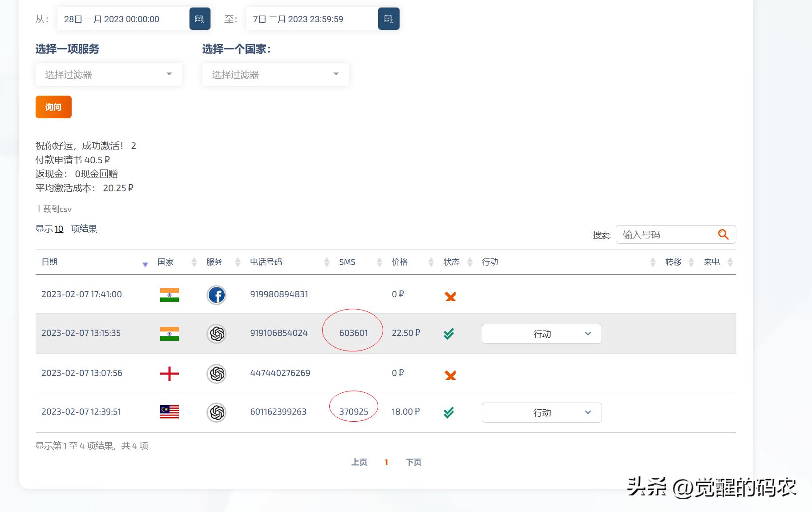Image resolution: width=812 pixels, height=512 pixels.
Task: Click the England flag icon
Action: [169, 374]
